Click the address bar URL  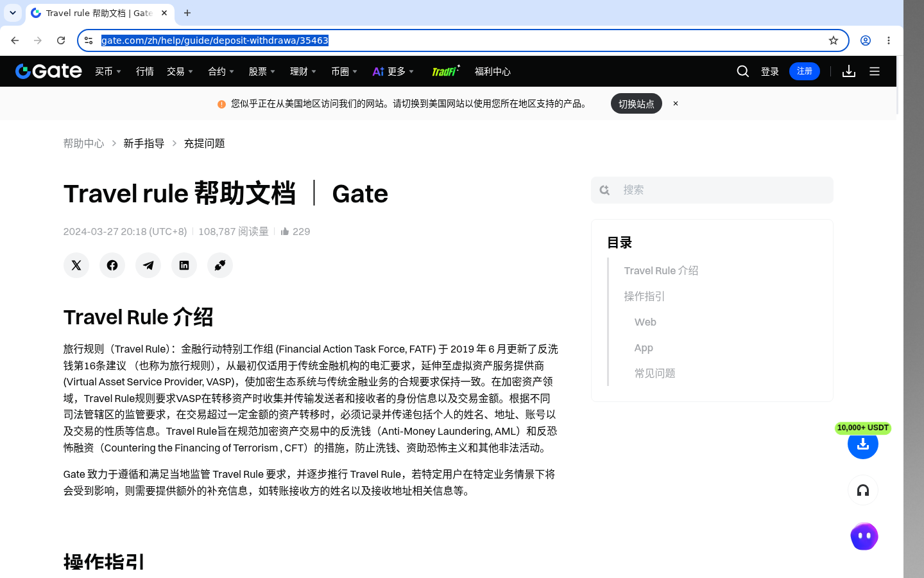click(215, 40)
